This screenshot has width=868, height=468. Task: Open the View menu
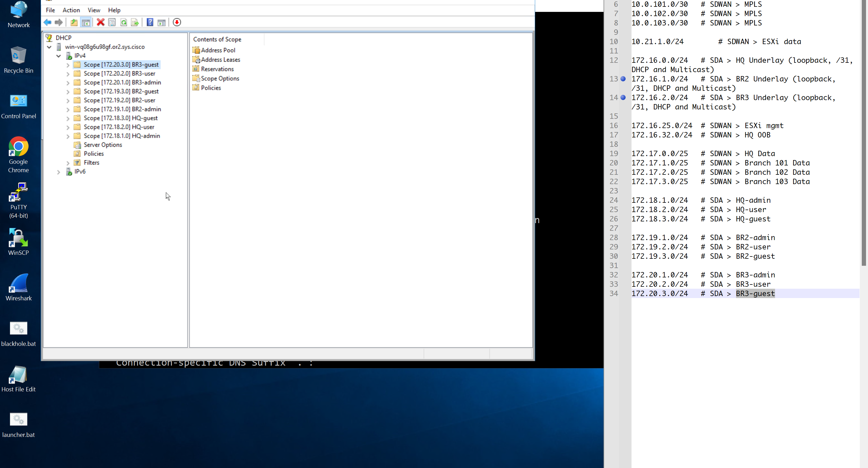point(94,10)
